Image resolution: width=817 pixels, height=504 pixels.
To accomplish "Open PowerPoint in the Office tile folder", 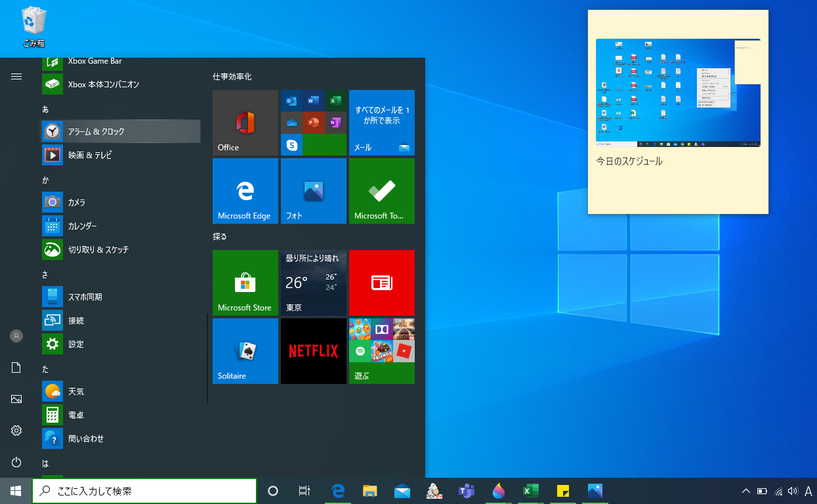I will [314, 123].
